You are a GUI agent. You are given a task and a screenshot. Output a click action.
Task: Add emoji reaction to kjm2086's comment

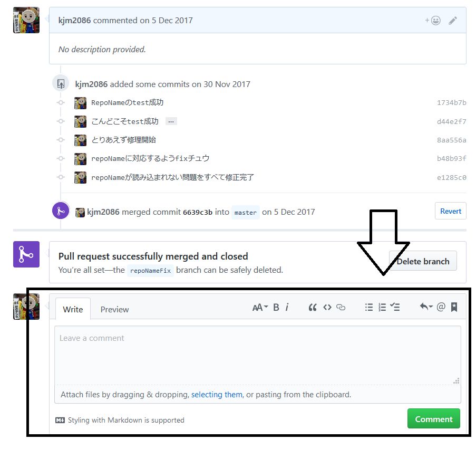(x=433, y=21)
